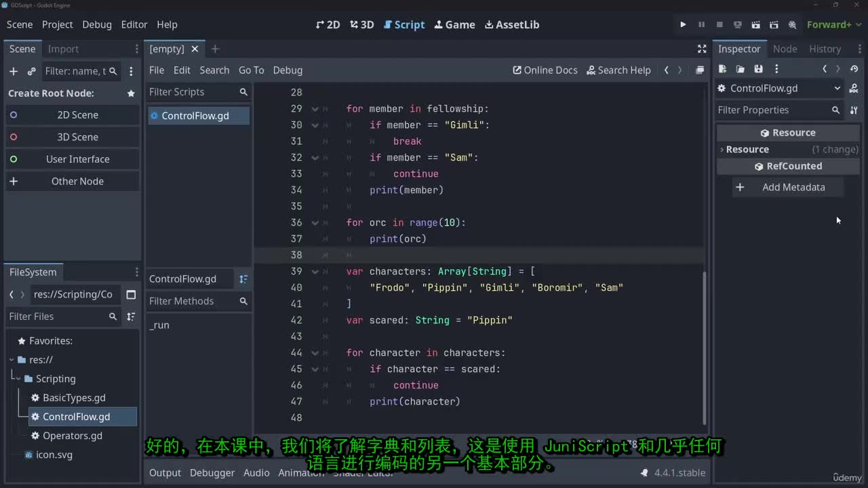
Task: Select ControlFlow.gd in the script list
Action: [x=199, y=116]
